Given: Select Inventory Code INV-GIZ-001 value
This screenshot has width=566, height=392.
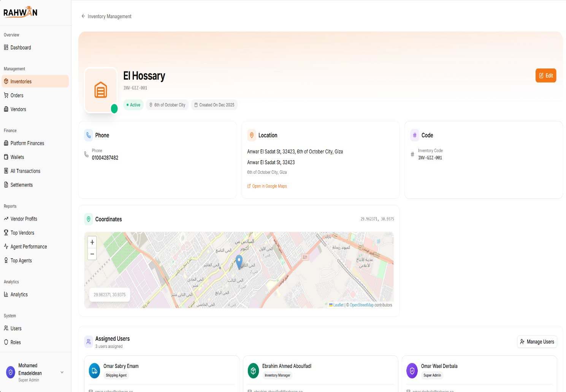Looking at the screenshot, I should pos(430,158).
